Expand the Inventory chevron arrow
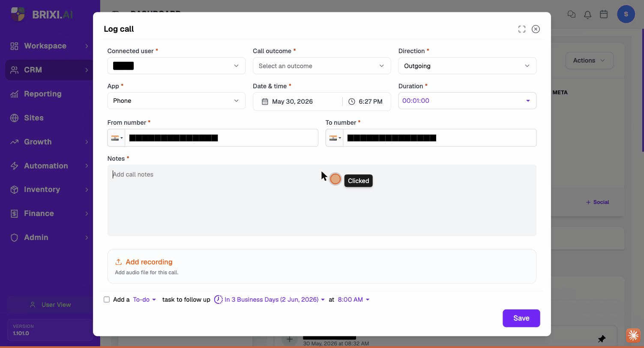The width and height of the screenshot is (644, 348). [87, 189]
